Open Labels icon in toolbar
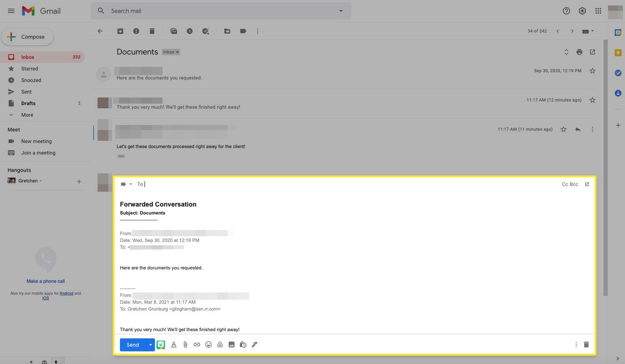 pyautogui.click(x=243, y=31)
